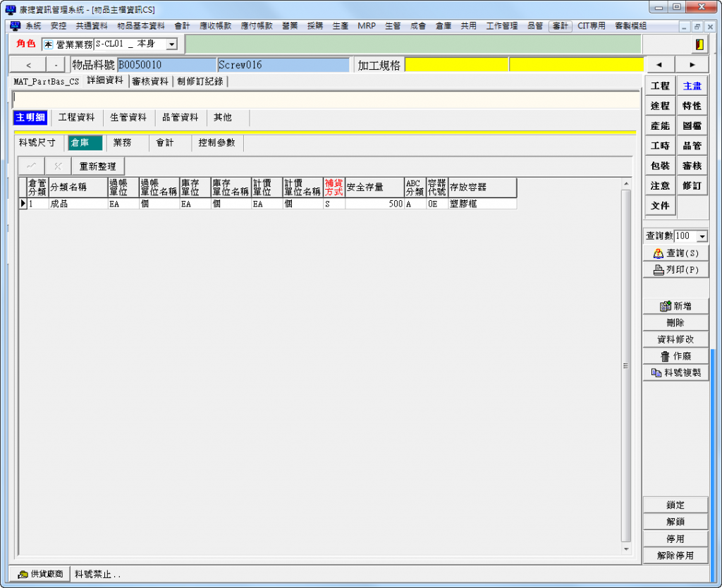This screenshot has width=722, height=588.
Task: Click the 料號複製 copy button
Action: pyautogui.click(x=675, y=373)
